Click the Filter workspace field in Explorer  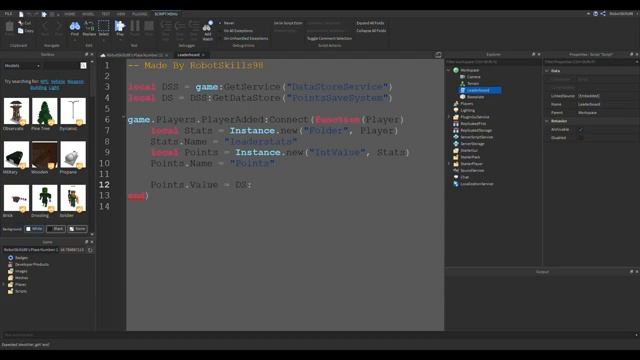click(x=493, y=62)
